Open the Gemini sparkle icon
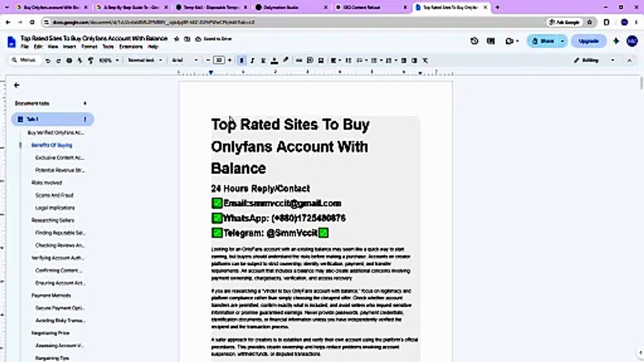This screenshot has width=644, height=362. 616,41
